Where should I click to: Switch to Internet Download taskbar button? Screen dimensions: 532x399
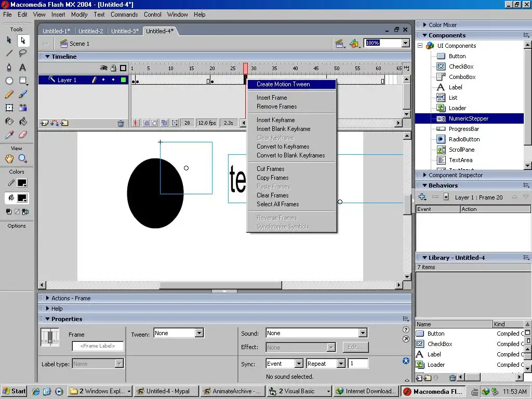coord(366,391)
